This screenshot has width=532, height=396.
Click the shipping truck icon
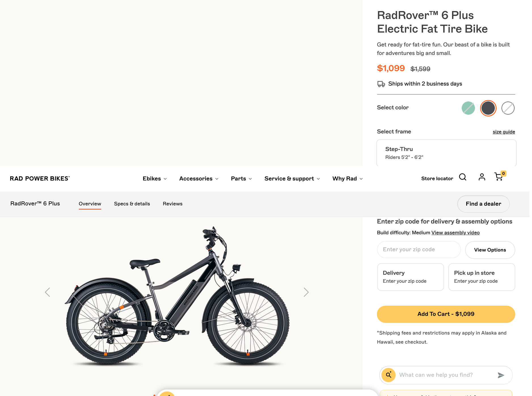coord(381,84)
